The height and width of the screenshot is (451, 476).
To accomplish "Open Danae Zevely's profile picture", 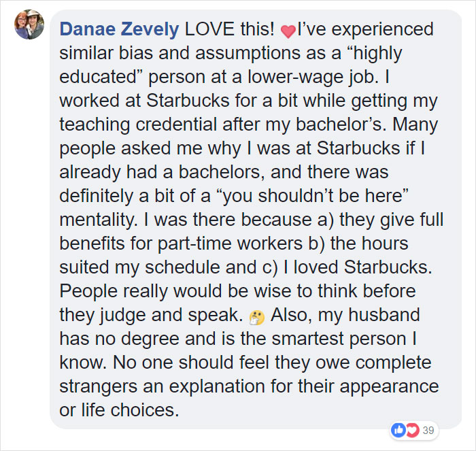I will tap(29, 24).
